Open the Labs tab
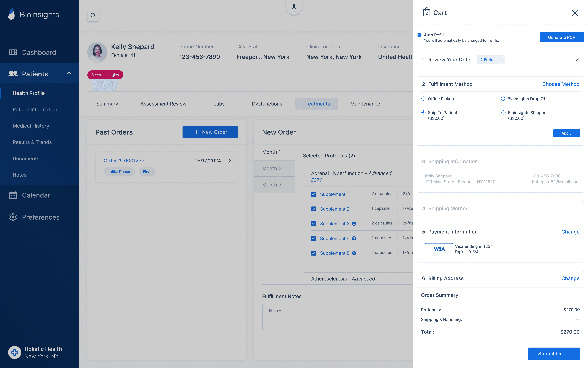Viewport: 588px width, 368px height. click(219, 104)
